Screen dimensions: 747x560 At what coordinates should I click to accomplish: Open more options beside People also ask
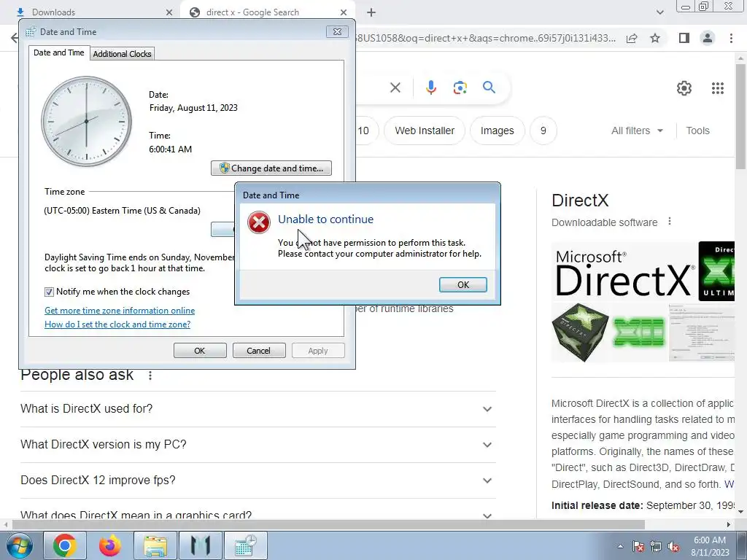point(150,376)
